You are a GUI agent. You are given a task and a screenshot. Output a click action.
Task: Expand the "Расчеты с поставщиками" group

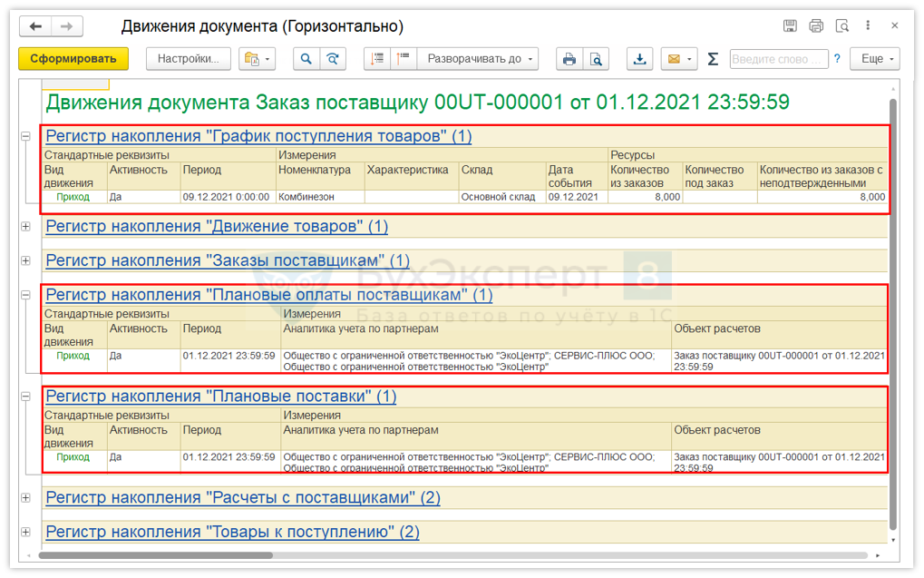[25, 498]
